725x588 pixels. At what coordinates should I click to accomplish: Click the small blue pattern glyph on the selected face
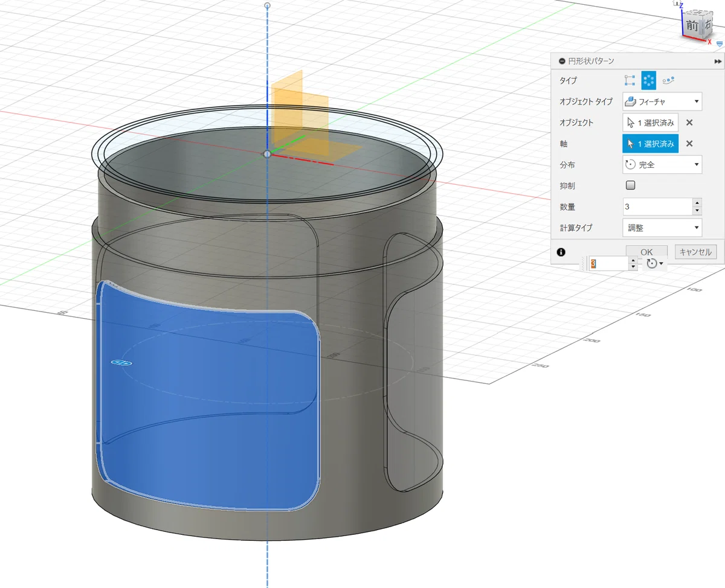coord(121,362)
